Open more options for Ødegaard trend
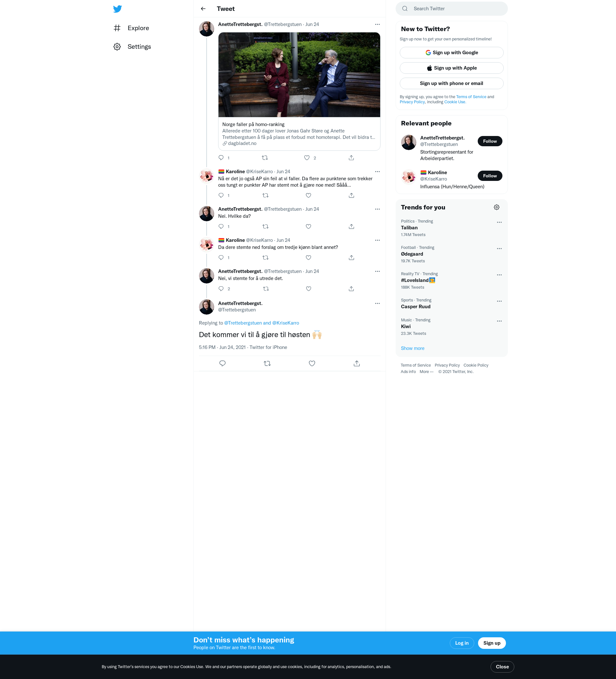 coord(499,249)
